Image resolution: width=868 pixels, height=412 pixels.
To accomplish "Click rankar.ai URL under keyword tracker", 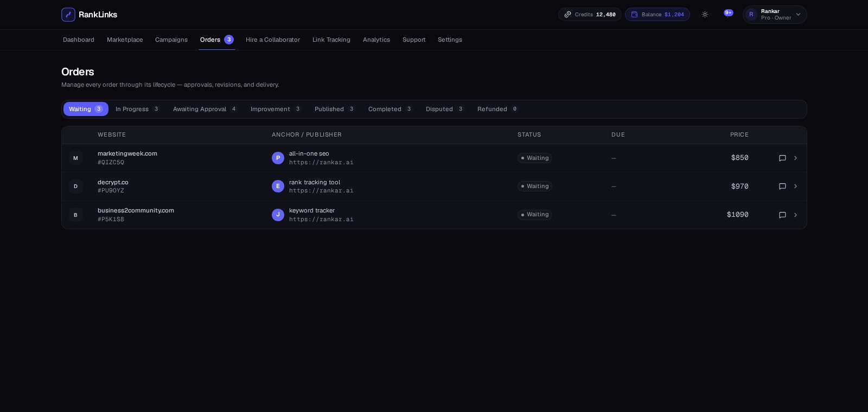I will [321, 219].
